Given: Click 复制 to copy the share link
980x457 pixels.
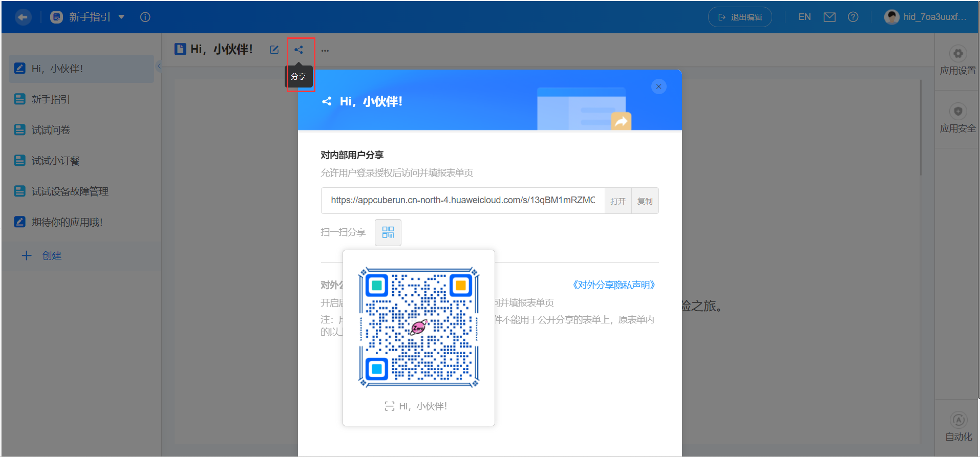Looking at the screenshot, I should [645, 201].
